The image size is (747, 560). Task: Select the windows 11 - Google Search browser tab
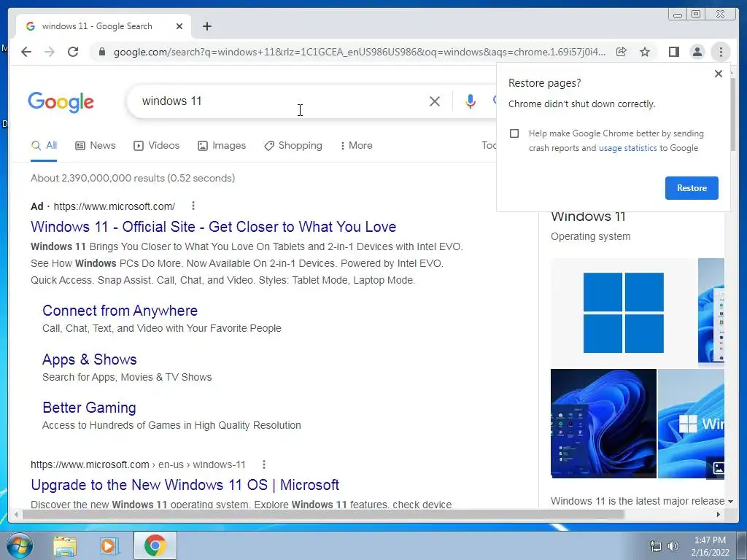tap(104, 26)
